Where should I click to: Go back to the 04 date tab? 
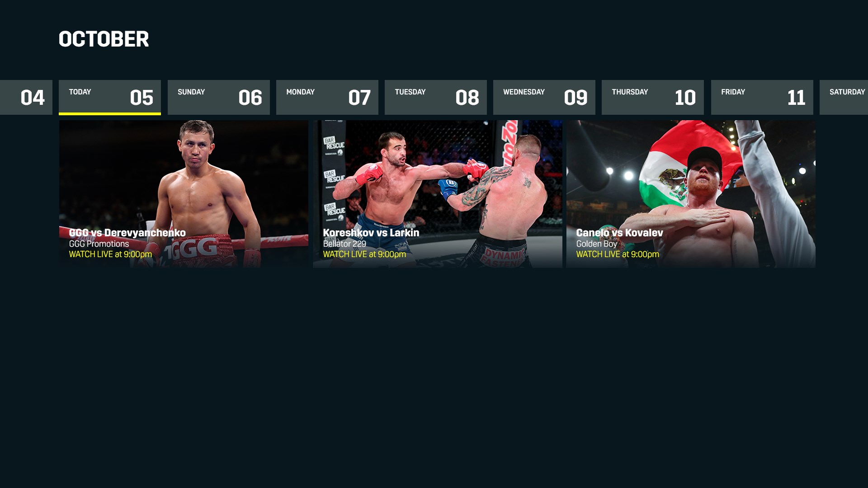click(26, 97)
